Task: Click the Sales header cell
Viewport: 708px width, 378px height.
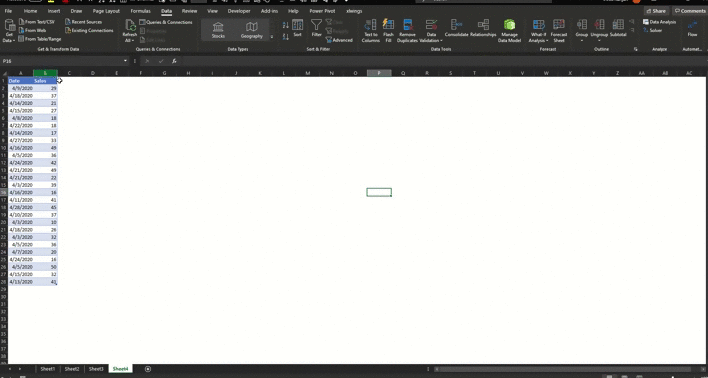Action: click(45, 81)
